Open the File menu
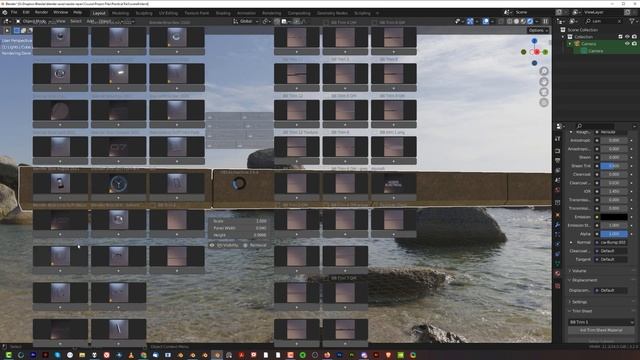Viewport: 640px width, 360px height. 14,13
